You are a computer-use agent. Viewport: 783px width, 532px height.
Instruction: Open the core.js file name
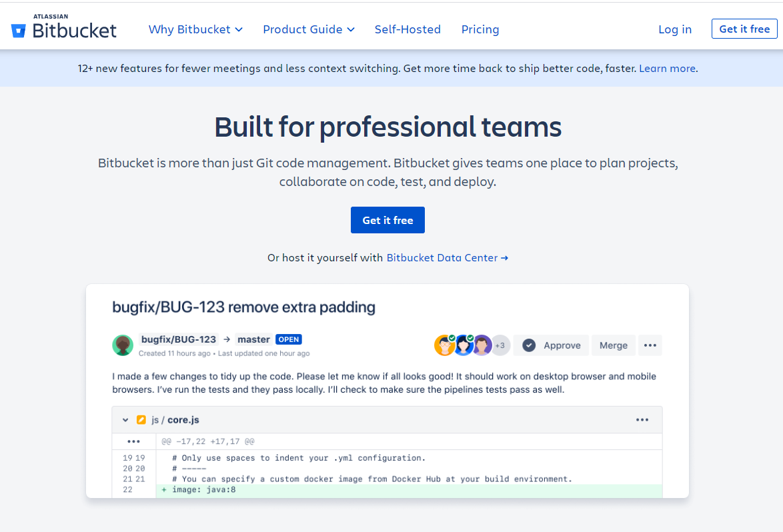(x=183, y=420)
